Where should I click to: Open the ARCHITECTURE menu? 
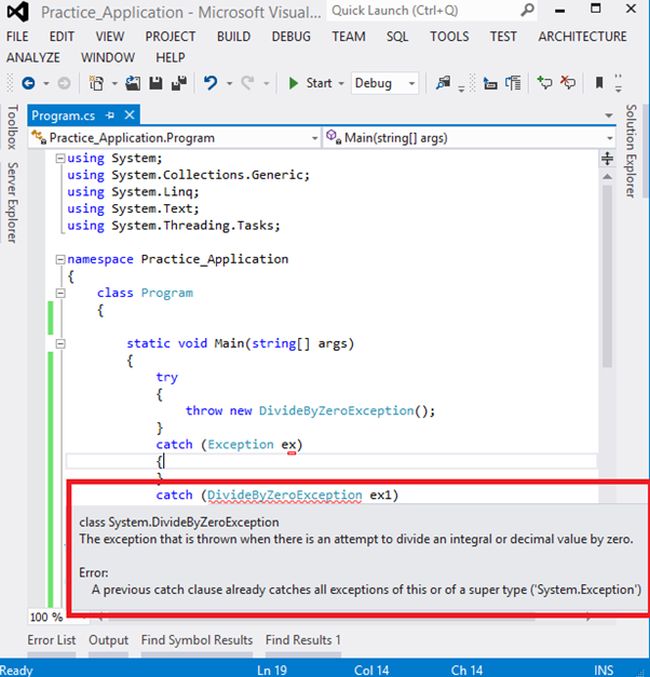click(x=582, y=37)
